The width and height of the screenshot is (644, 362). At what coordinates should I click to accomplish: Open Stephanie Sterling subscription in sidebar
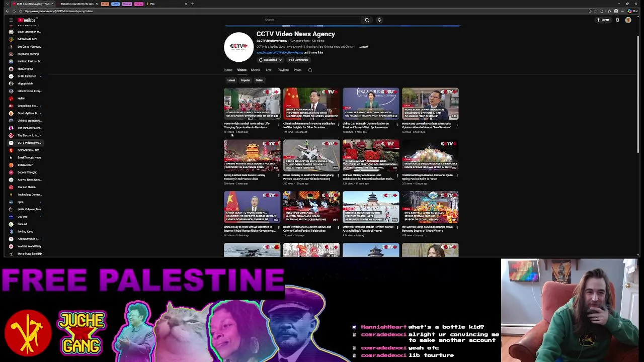(x=25, y=54)
